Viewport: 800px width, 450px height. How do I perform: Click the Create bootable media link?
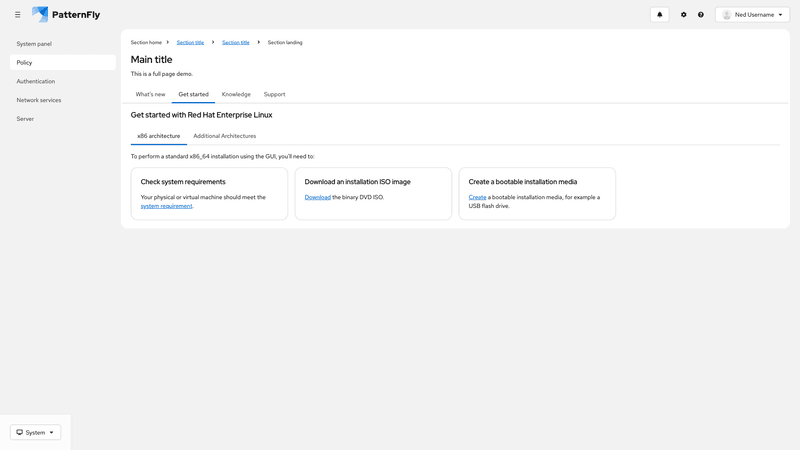[477, 197]
